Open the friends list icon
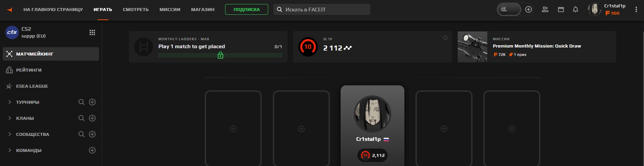 [x=545, y=9]
